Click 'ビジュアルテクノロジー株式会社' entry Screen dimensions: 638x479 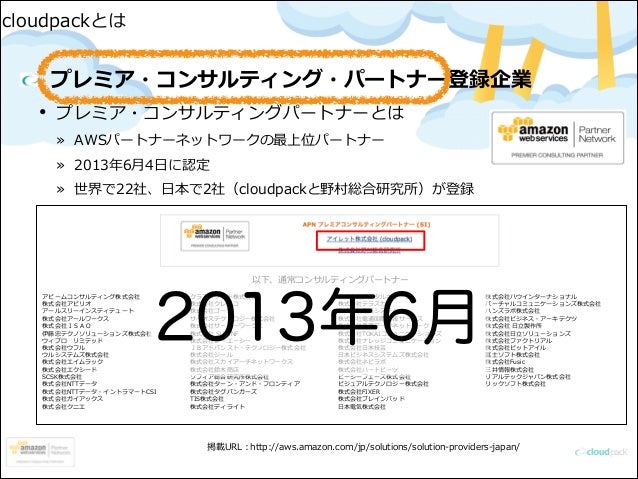(383, 384)
